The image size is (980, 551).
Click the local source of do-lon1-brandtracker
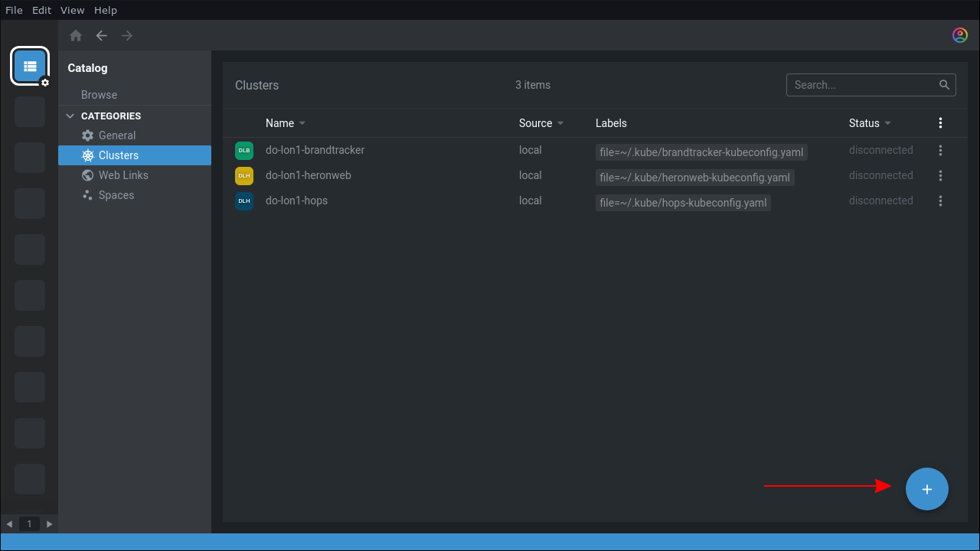click(x=531, y=150)
